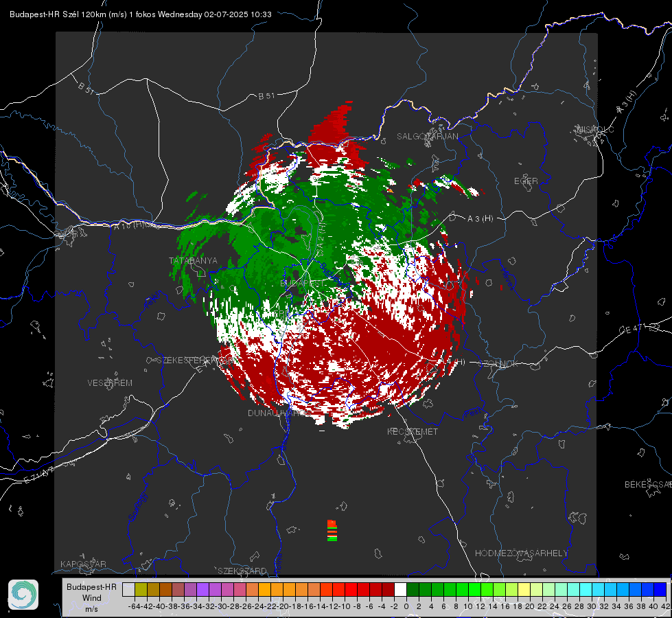Select the EGER city label
The height and width of the screenshot is (618, 672).
pos(526,181)
